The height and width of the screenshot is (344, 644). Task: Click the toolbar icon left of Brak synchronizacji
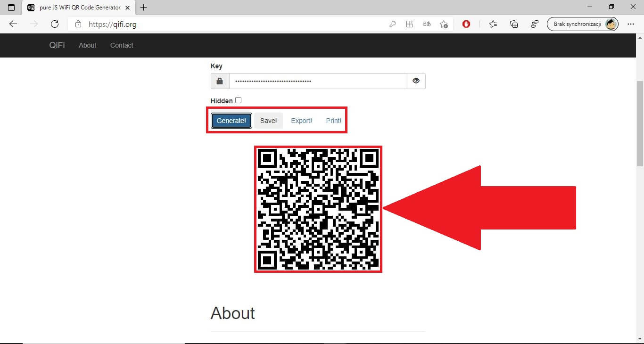coord(535,24)
